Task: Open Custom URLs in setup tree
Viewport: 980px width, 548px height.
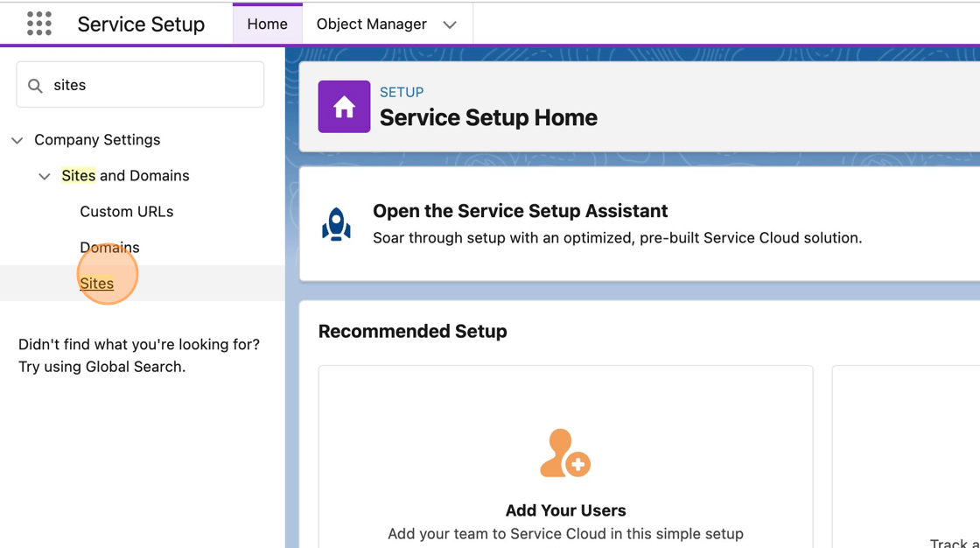Action: [126, 212]
